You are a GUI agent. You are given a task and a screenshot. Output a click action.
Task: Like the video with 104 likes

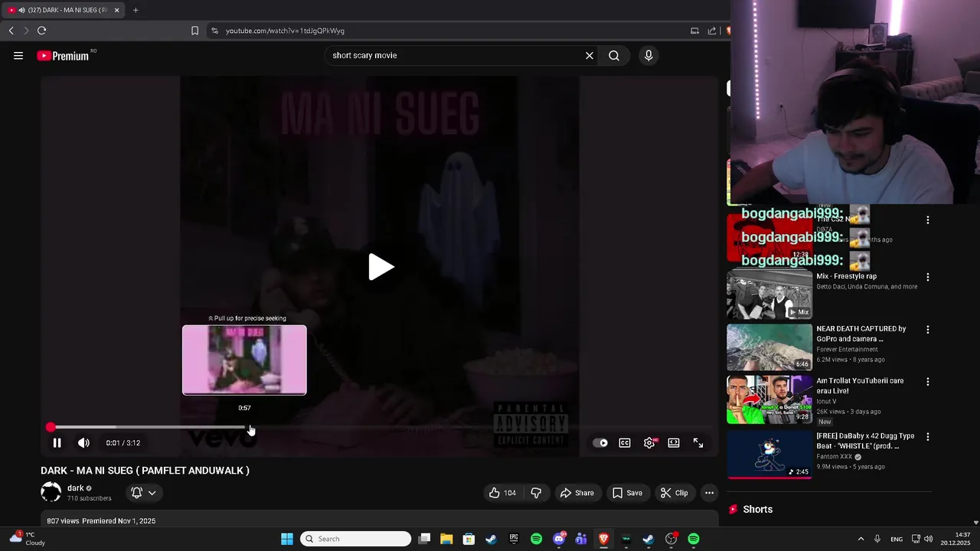502,493
